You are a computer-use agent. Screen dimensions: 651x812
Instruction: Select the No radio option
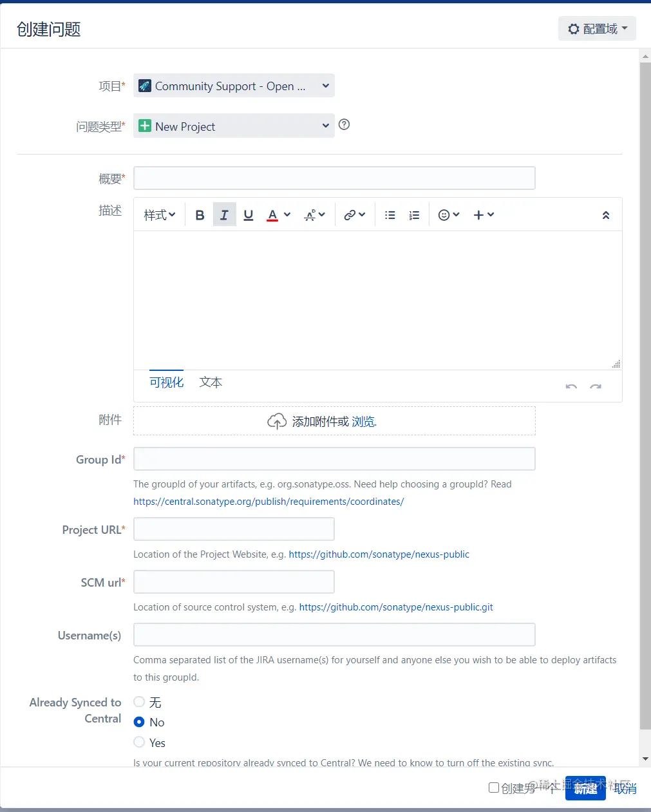coord(139,722)
